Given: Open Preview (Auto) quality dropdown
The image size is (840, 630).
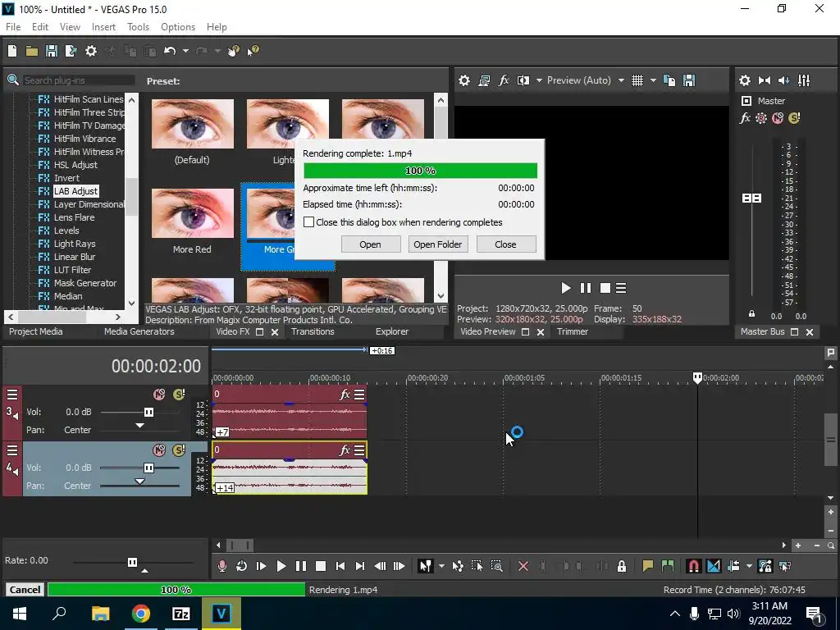Looking at the screenshot, I should 621,80.
